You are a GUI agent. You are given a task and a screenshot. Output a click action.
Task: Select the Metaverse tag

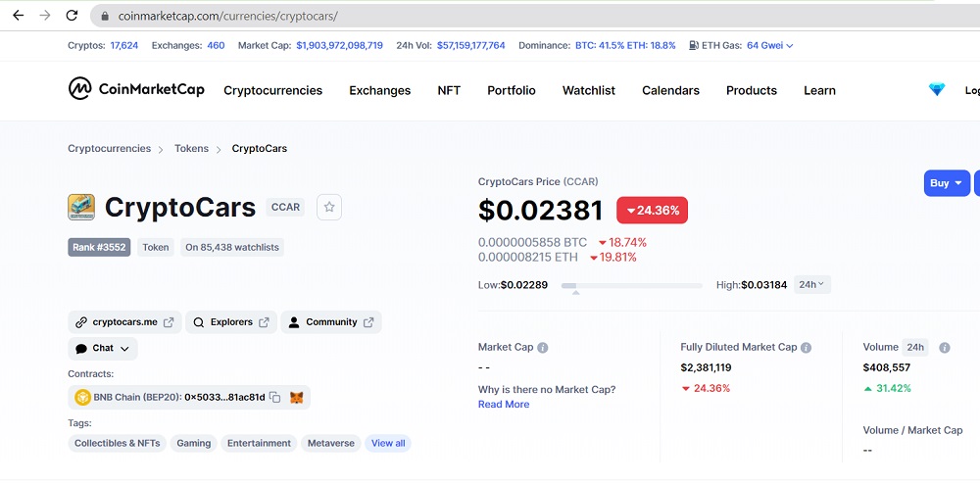330,443
